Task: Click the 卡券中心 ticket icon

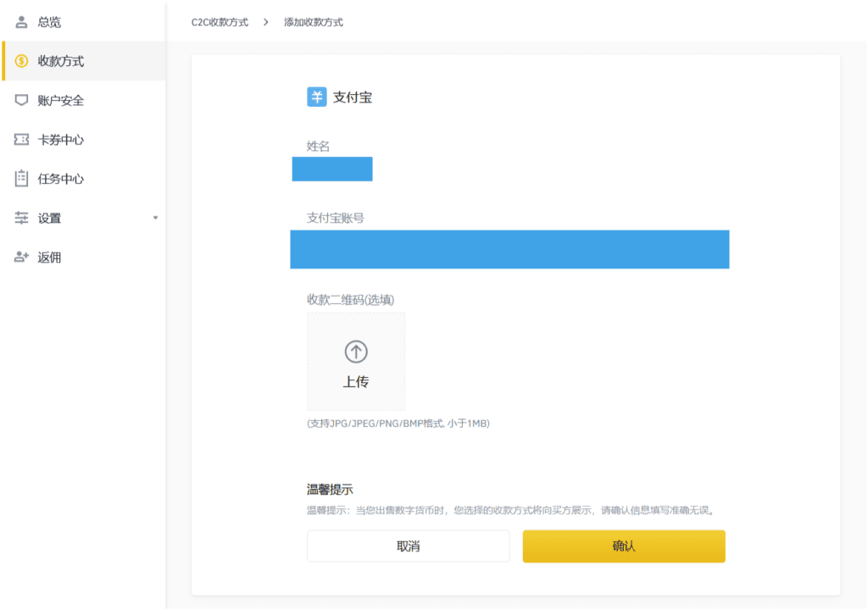Action: pyautogui.click(x=22, y=140)
